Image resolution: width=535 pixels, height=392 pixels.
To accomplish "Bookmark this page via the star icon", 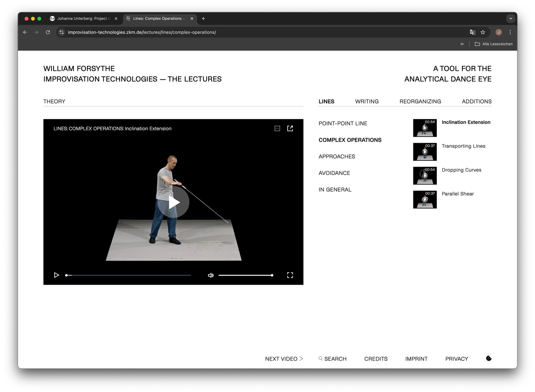I will 483,32.
